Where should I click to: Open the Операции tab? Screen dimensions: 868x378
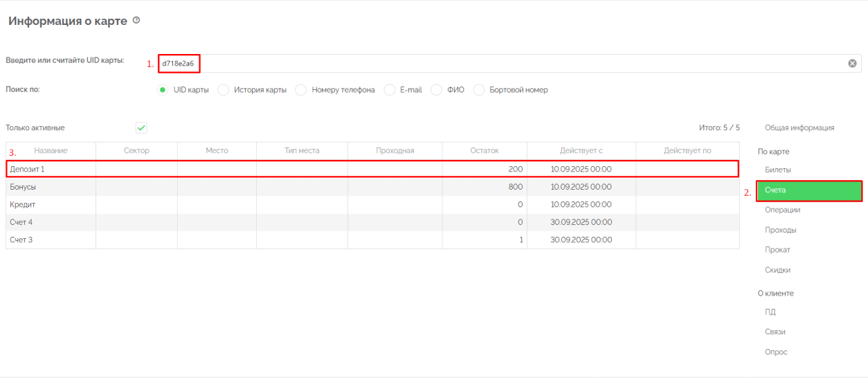(782, 210)
